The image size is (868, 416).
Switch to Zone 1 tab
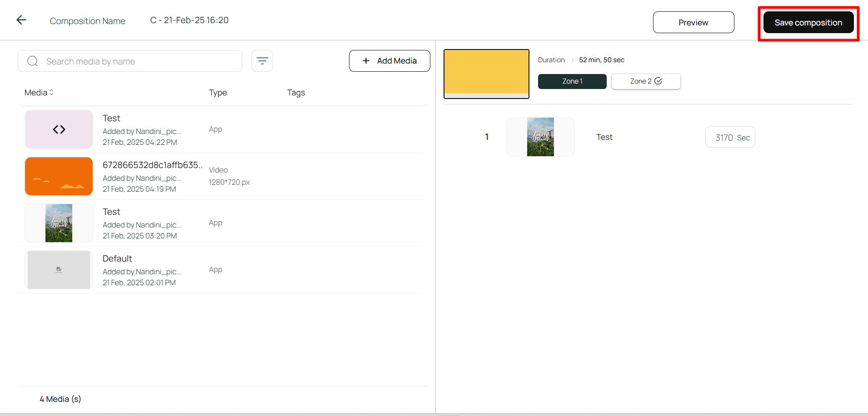coord(572,81)
